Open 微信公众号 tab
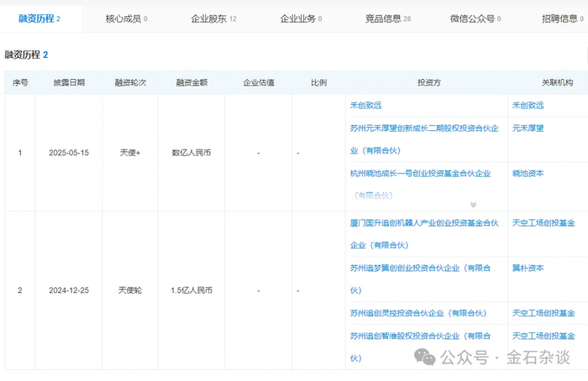 pos(475,18)
